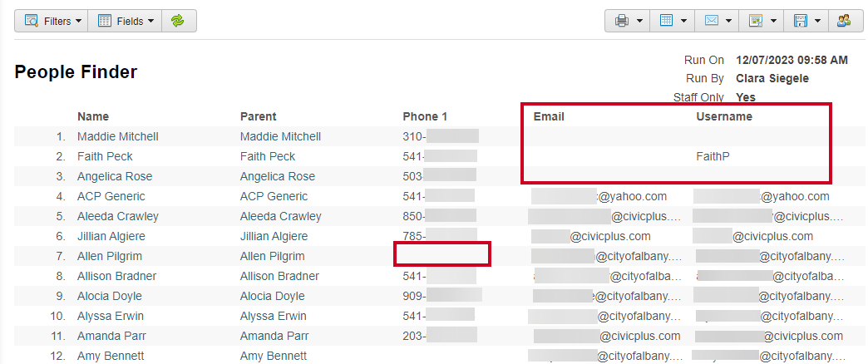Click the envelope email icon
The image size is (868, 364).
(x=712, y=21)
